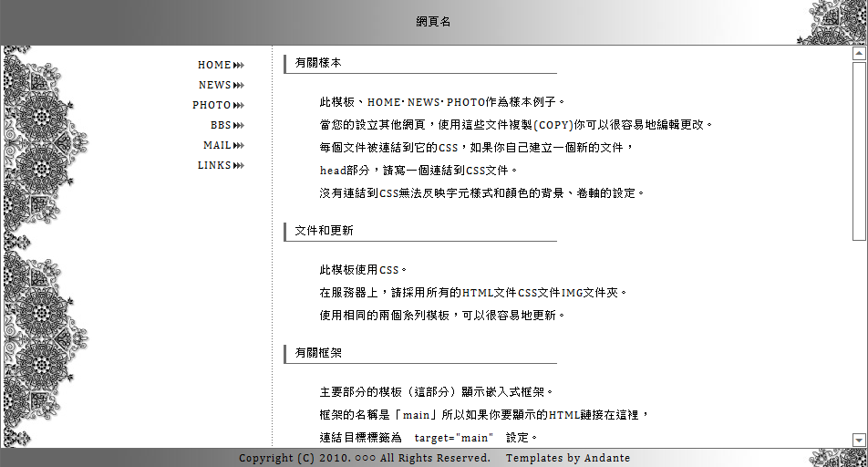Click the scrollbar up arrow
868x467 pixels.
click(x=859, y=53)
